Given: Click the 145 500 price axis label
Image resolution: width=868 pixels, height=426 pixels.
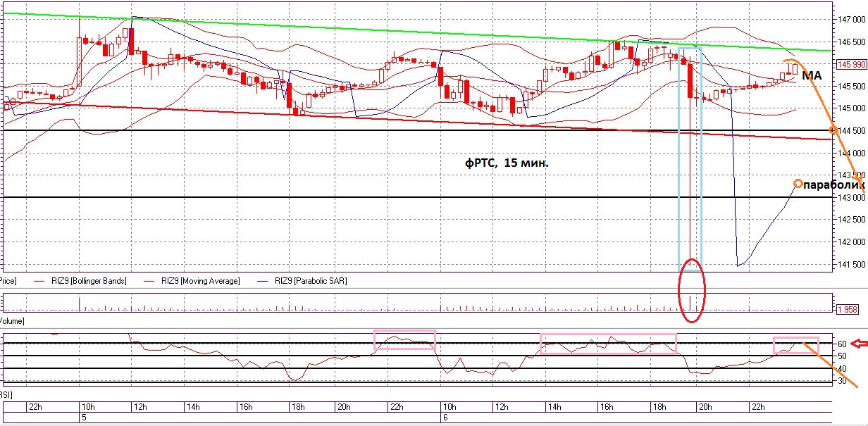Looking at the screenshot, I should 853,87.
